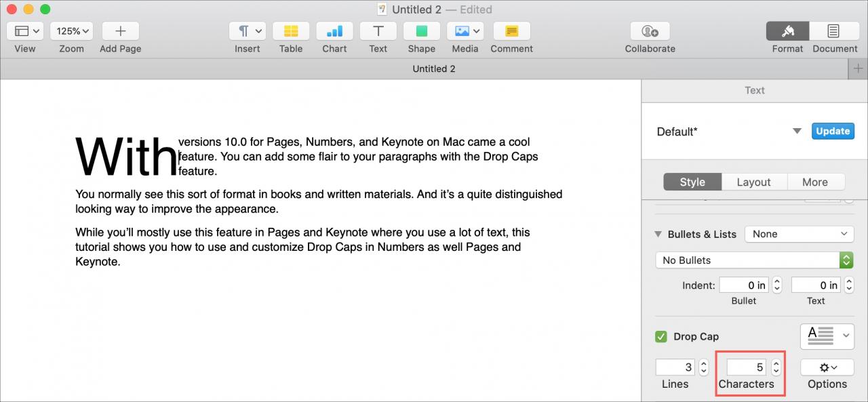
Task: Click the 'Default*' style name
Action: click(677, 132)
